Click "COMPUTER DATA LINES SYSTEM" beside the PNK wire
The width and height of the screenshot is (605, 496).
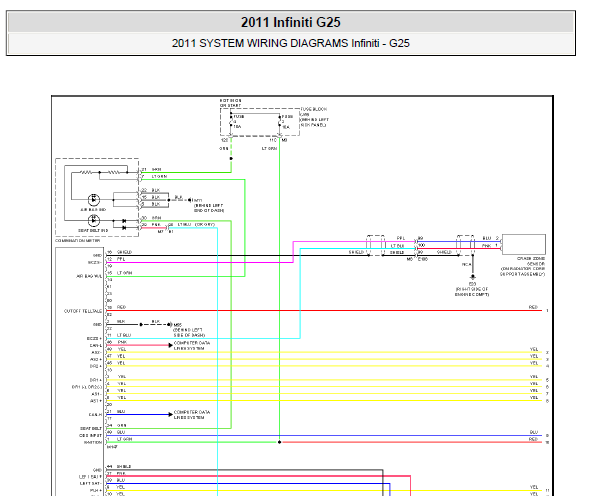click(192, 346)
